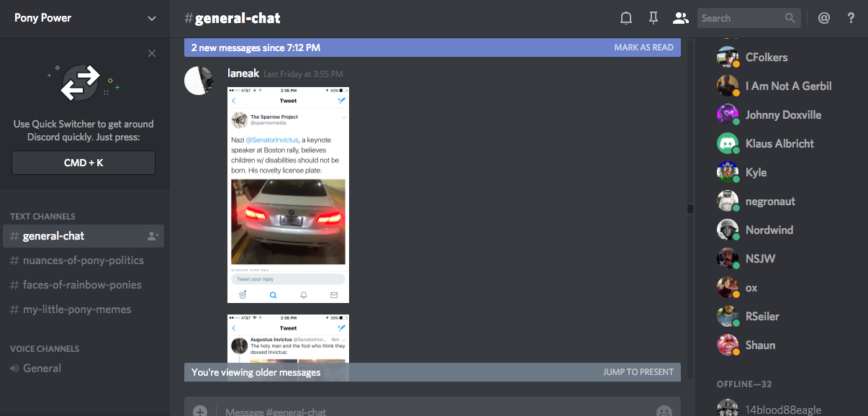This screenshot has width=868, height=416.
Task: Open the help question mark icon
Action: (x=851, y=18)
